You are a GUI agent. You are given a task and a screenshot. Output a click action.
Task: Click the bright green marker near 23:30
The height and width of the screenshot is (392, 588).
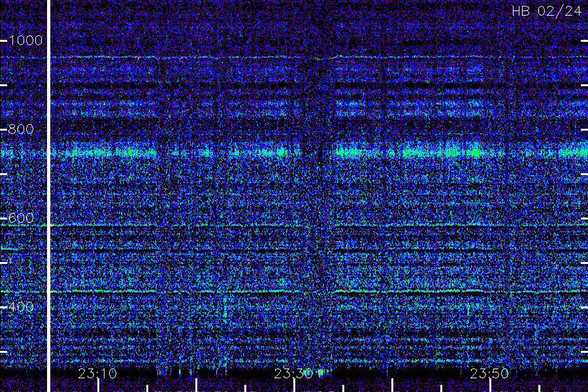click(x=321, y=373)
